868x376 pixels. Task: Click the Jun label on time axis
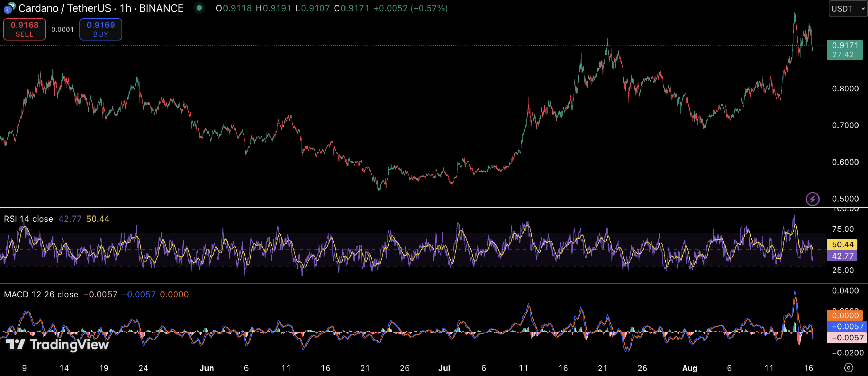(x=206, y=368)
